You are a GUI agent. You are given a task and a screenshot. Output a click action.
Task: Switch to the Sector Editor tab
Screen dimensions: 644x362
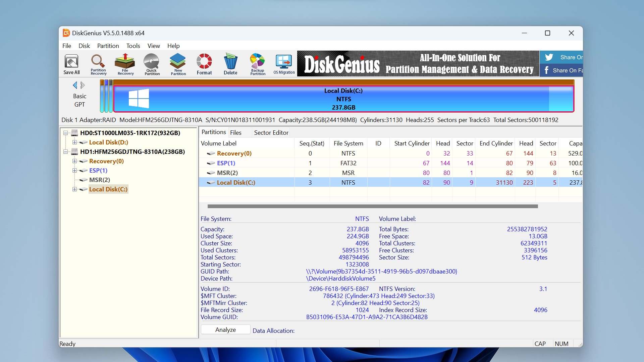[271, 132]
